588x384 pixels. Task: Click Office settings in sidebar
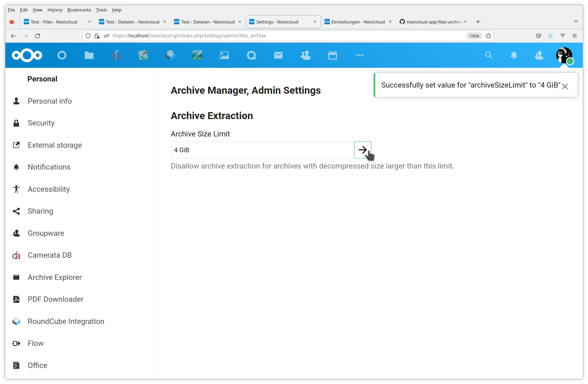pyautogui.click(x=37, y=365)
